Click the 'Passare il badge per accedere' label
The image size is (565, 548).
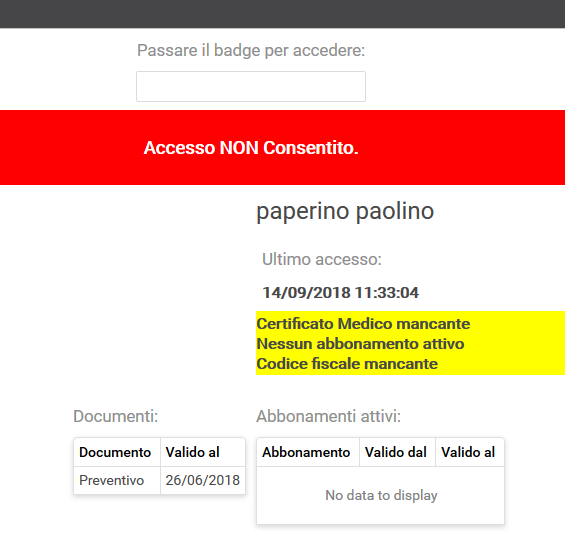click(251, 50)
